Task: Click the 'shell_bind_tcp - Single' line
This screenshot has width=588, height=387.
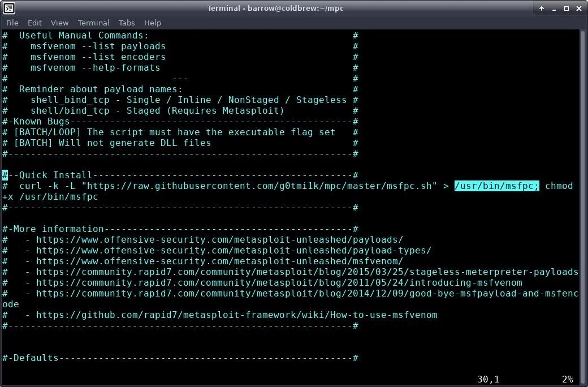Action: (x=189, y=100)
